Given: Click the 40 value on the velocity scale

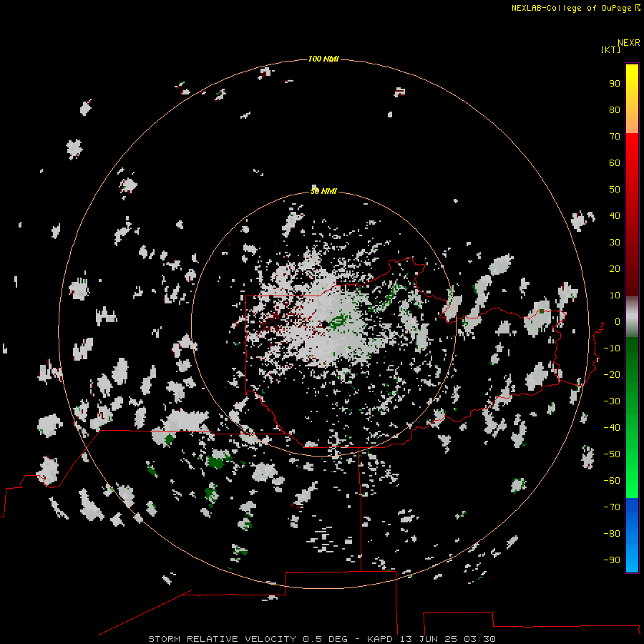Looking at the screenshot, I should click(x=615, y=216).
